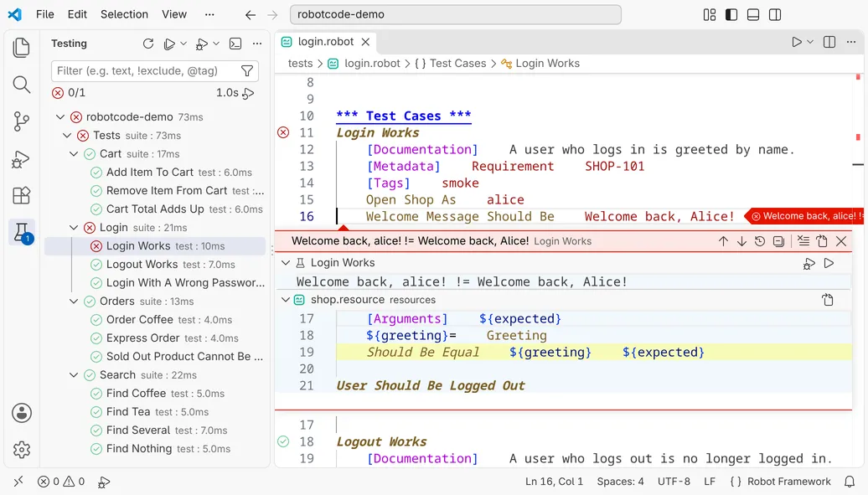
Task: Clear all test results in peek toolbar
Action: (x=803, y=241)
